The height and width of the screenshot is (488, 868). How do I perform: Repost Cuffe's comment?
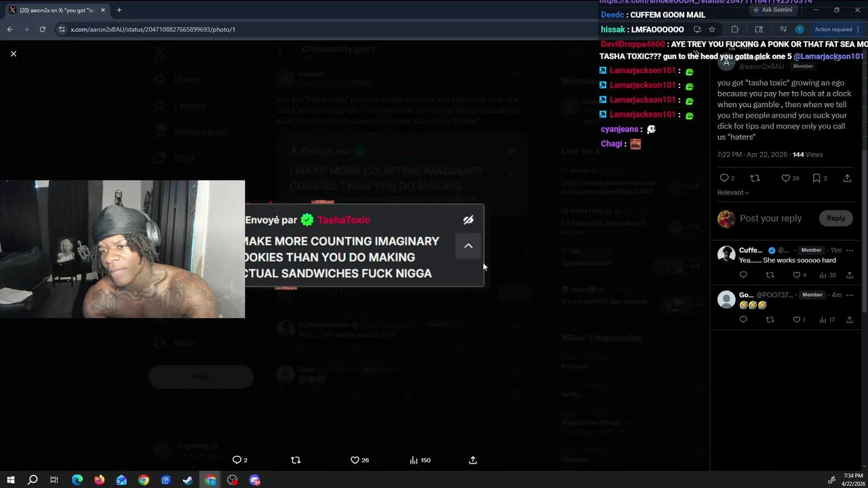coord(770,275)
